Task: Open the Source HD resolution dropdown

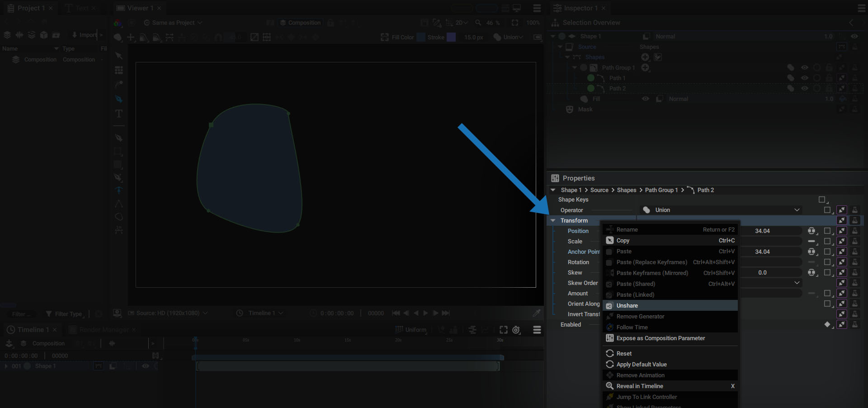Action: pyautogui.click(x=168, y=313)
